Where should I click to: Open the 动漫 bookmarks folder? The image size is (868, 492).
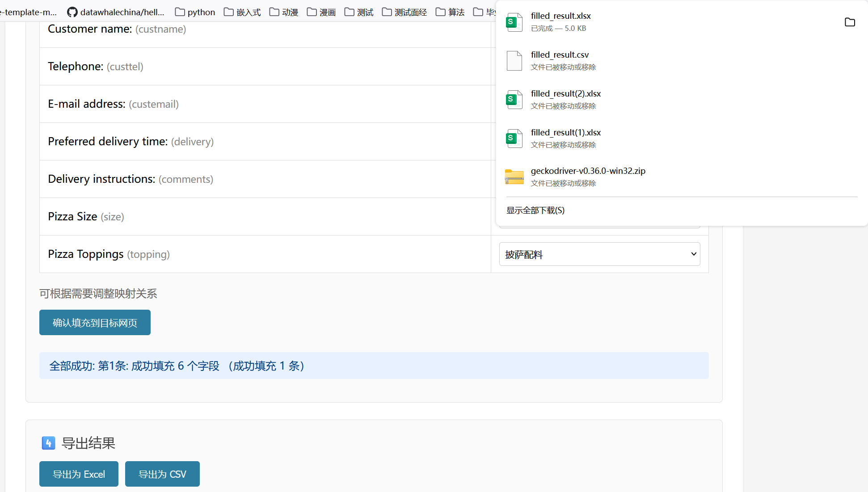pos(284,12)
